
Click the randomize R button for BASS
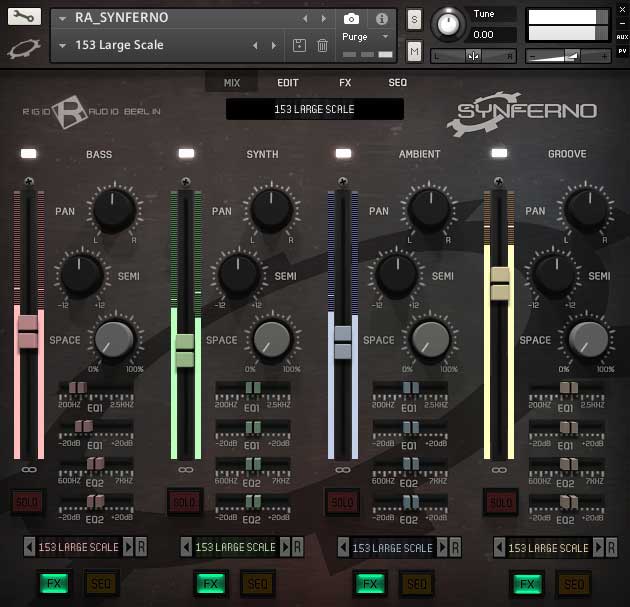141,547
